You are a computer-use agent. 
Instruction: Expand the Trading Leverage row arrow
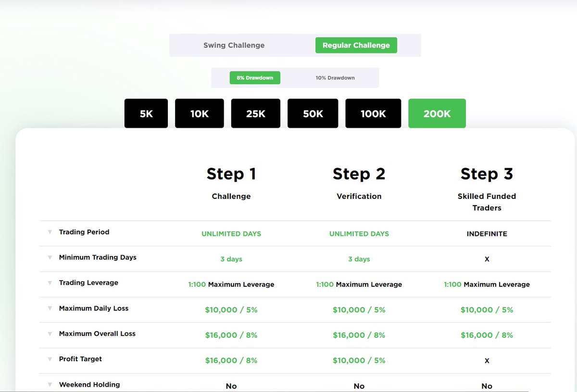[50, 283]
